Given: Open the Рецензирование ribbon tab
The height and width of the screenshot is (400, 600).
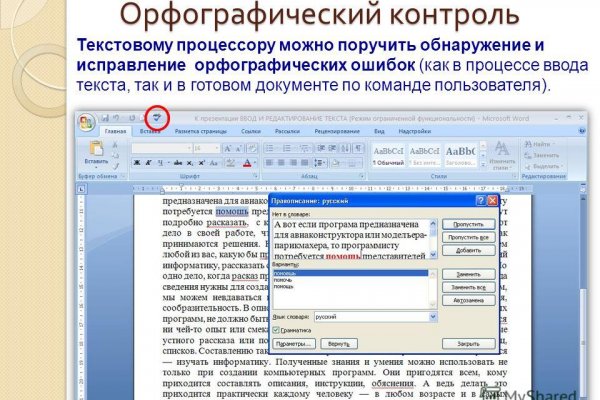Looking at the screenshot, I should (336, 131).
